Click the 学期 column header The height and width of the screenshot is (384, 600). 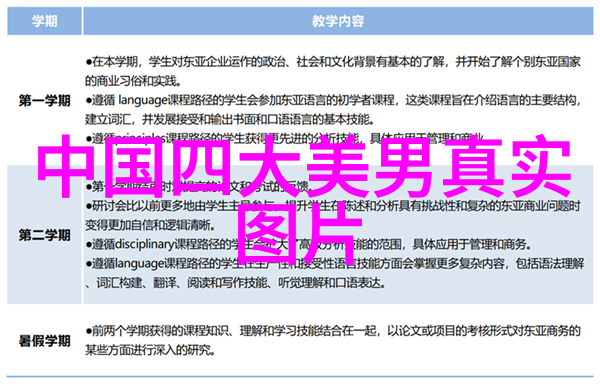coord(44,21)
